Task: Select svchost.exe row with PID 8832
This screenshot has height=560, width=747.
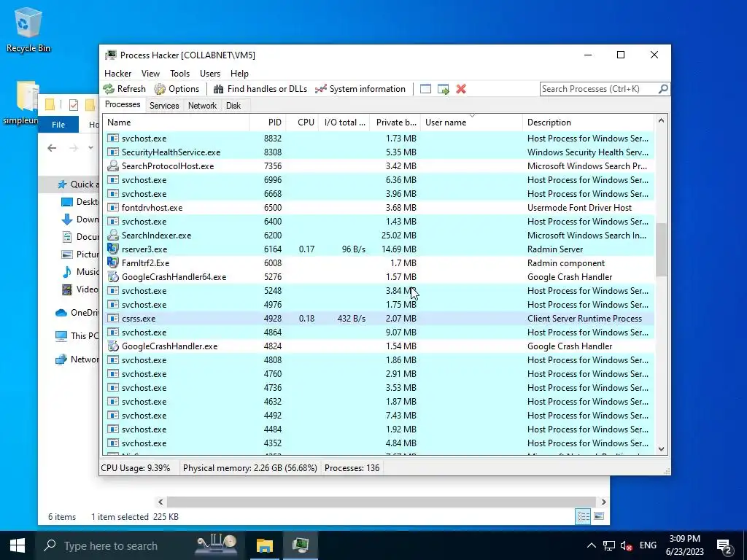Action: pos(379,138)
